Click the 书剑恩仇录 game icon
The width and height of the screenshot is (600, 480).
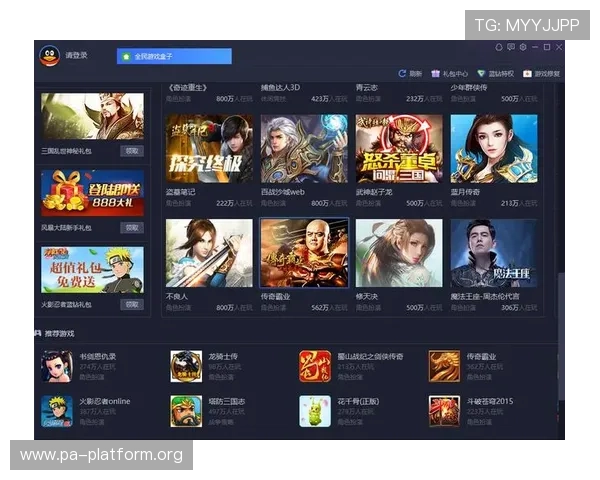coord(57,366)
